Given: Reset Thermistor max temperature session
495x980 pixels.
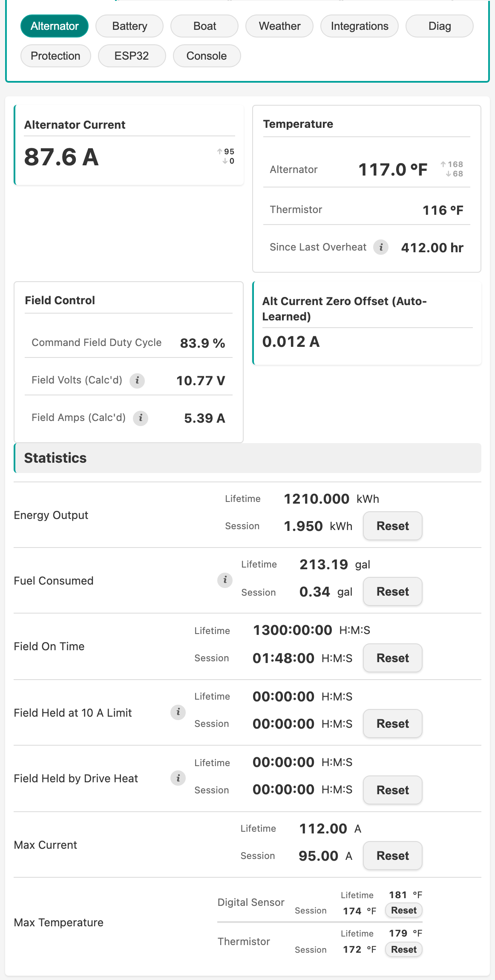Looking at the screenshot, I should pos(404,950).
